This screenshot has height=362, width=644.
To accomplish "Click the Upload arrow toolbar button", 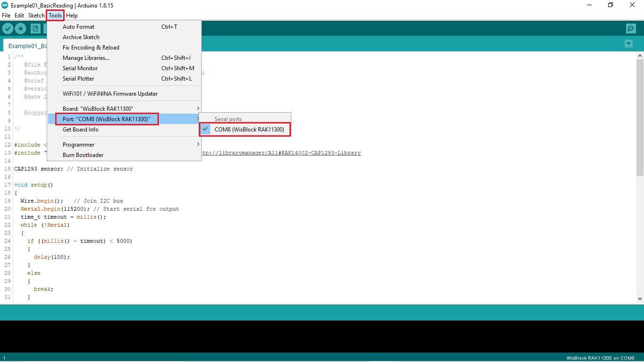I will coord(20,29).
